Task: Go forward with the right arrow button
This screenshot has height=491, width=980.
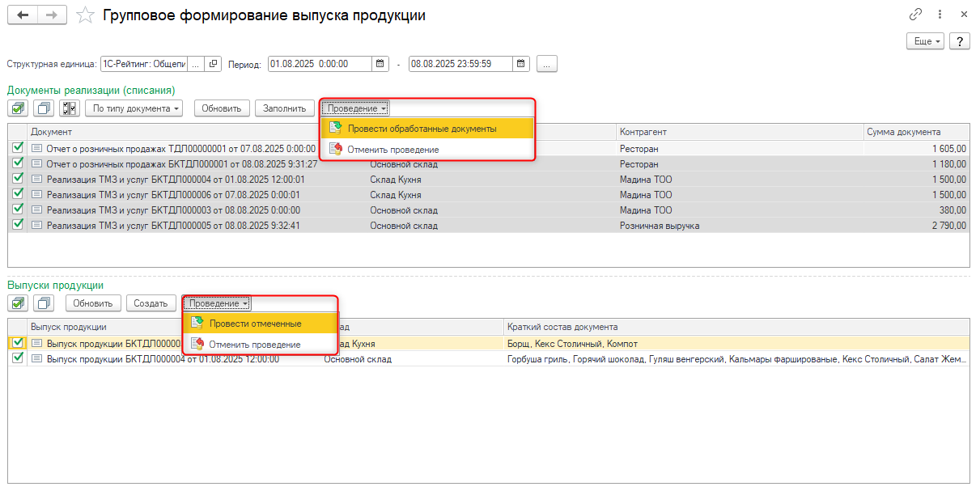Action: (x=52, y=15)
